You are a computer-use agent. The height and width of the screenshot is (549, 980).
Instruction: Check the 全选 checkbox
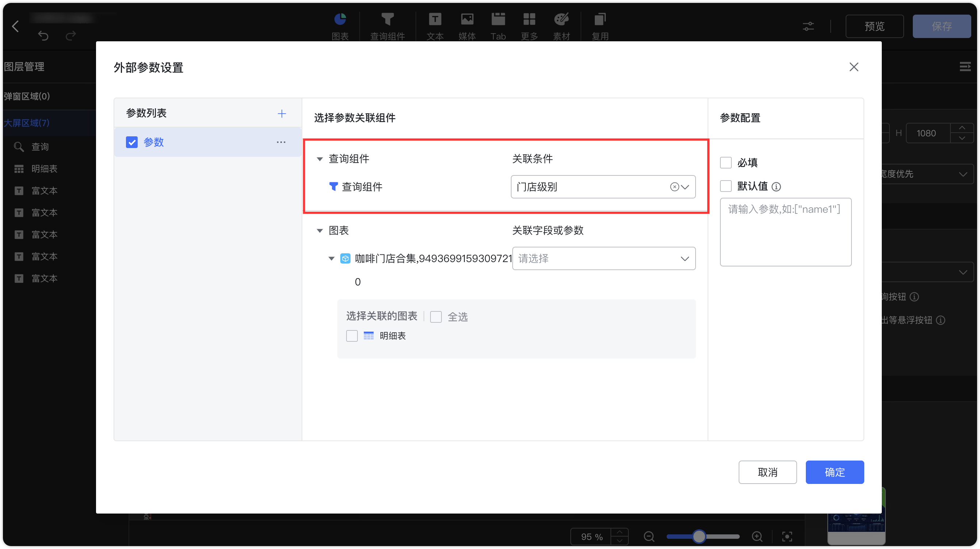click(x=436, y=317)
